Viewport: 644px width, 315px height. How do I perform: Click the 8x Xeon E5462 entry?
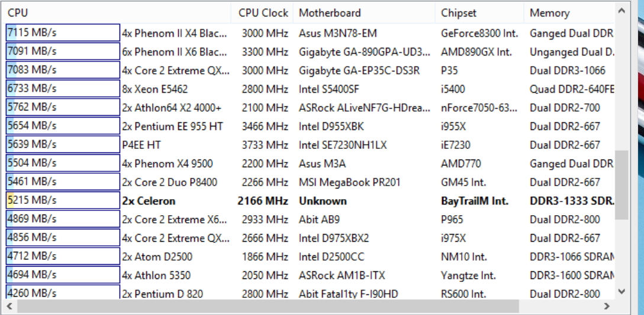click(155, 89)
